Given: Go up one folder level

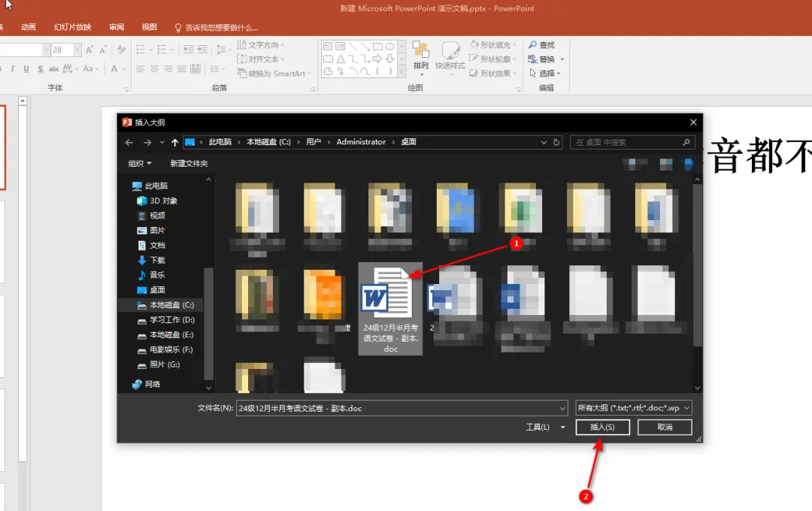Looking at the screenshot, I should tap(174, 142).
